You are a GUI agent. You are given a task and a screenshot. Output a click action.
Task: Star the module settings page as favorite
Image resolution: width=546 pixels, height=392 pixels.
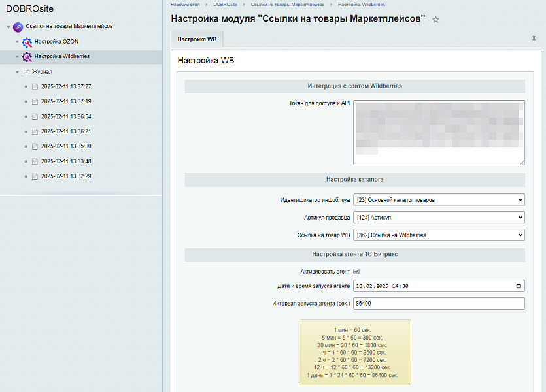(435, 20)
